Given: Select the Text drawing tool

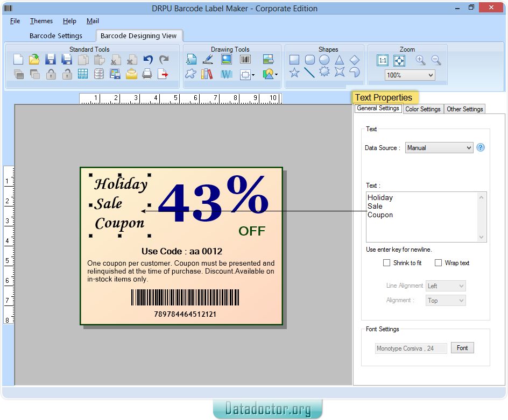Looking at the screenshot, I should point(191,60).
